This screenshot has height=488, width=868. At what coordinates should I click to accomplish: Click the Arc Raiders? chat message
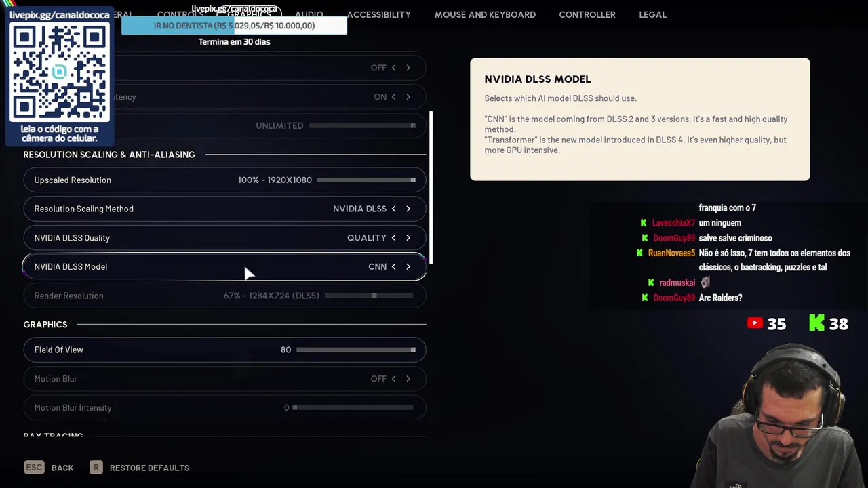720,298
